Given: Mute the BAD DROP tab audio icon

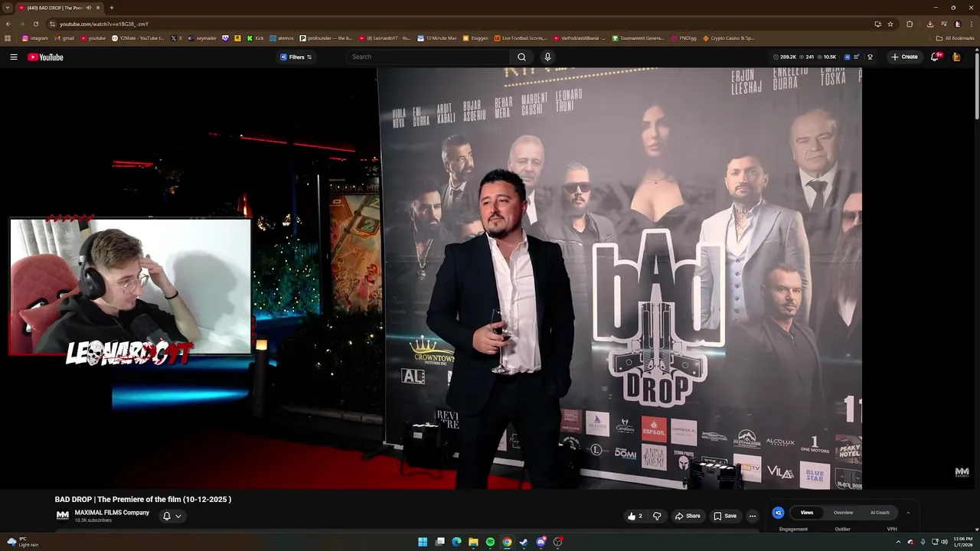Looking at the screenshot, I should [89, 8].
